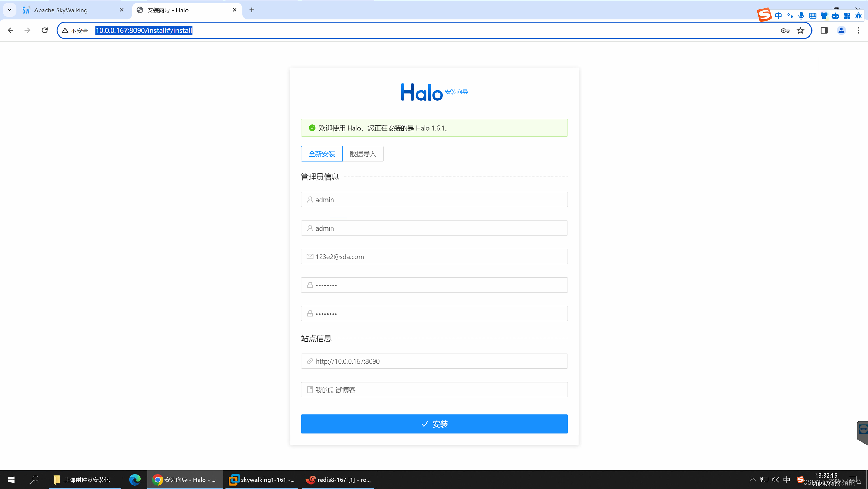Open skywalking1-161 window from taskbar

[262, 479]
